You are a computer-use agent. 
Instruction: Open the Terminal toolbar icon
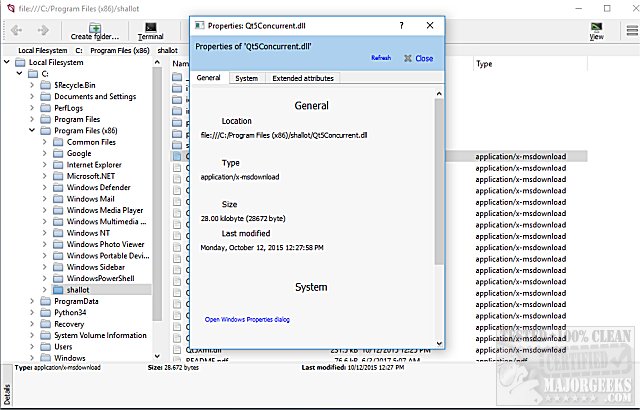151,31
